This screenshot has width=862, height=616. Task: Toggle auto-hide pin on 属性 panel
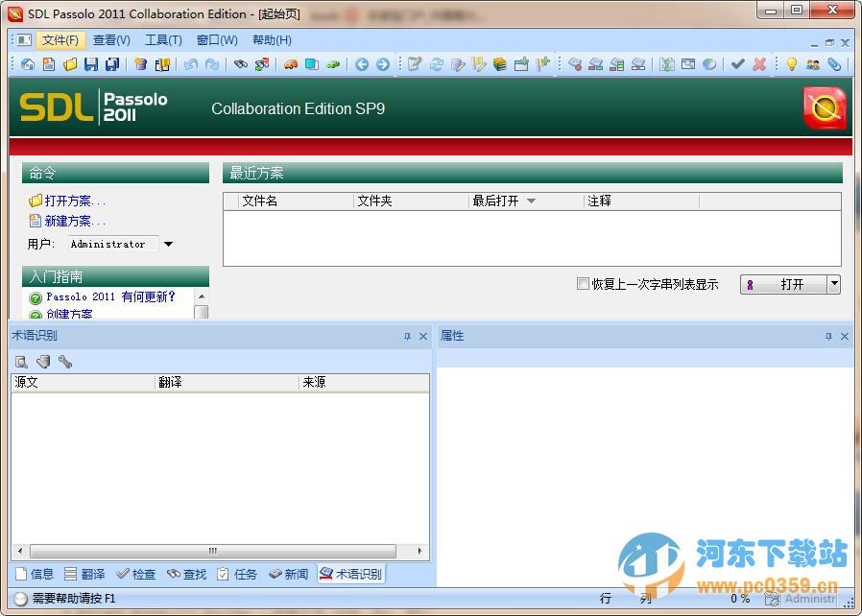[x=827, y=336]
